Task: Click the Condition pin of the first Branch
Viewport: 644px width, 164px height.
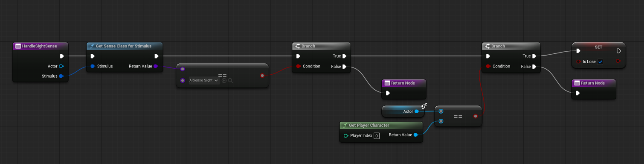Action: [x=298, y=66]
